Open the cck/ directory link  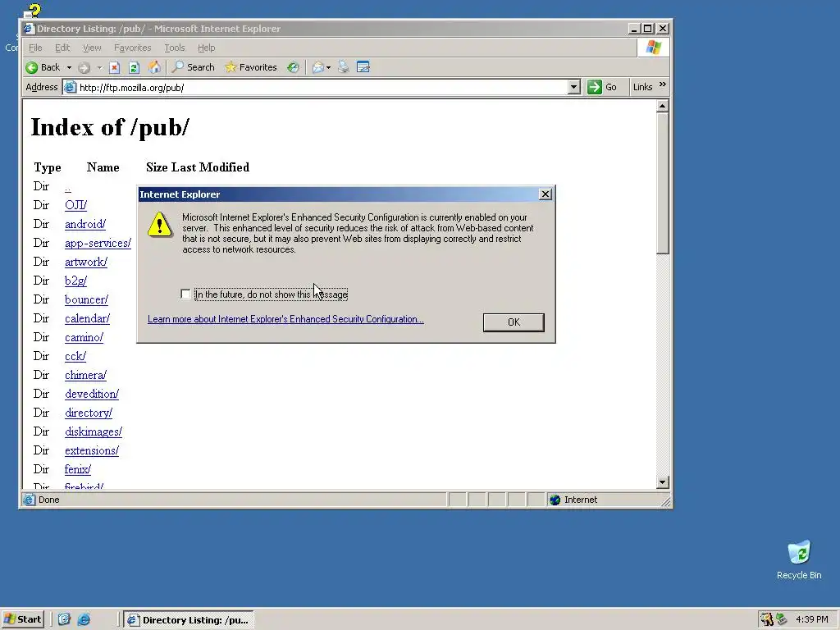(x=75, y=356)
